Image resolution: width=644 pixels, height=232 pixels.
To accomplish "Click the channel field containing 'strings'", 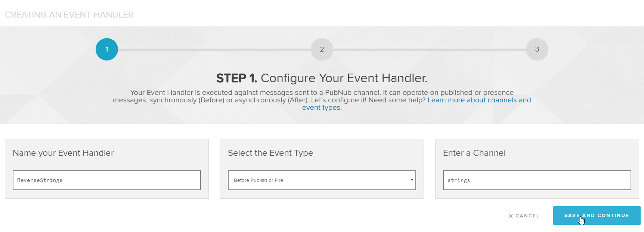I will pos(537,180).
